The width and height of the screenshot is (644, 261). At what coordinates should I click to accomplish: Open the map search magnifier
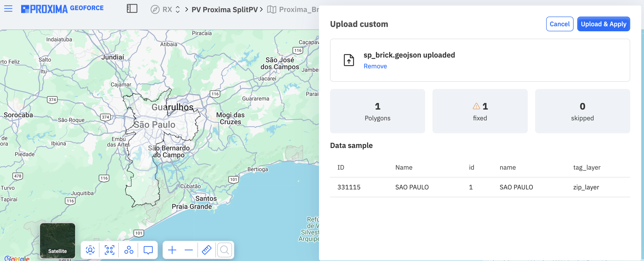point(224,250)
